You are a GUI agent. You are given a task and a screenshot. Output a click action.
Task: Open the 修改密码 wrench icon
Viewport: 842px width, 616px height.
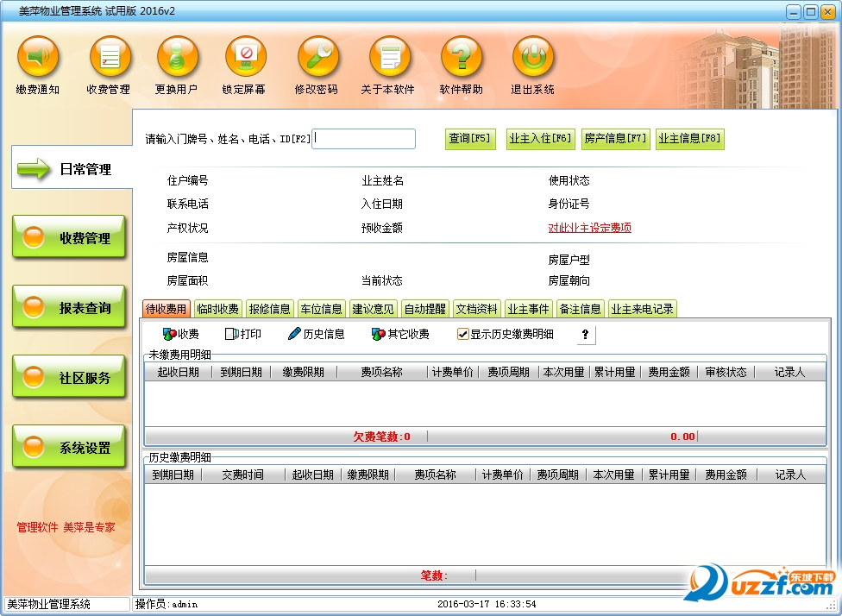317,56
